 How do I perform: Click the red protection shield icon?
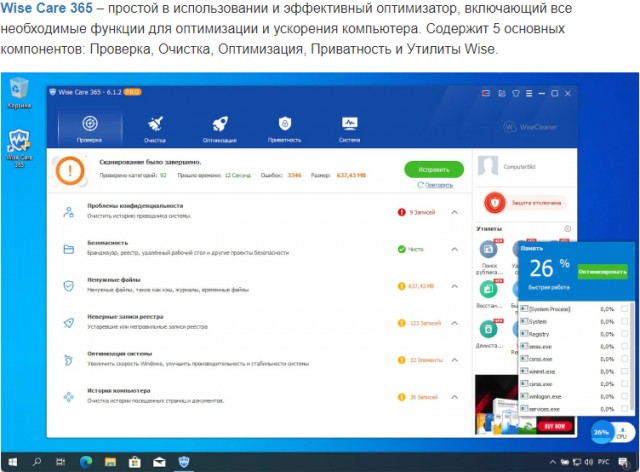495,203
